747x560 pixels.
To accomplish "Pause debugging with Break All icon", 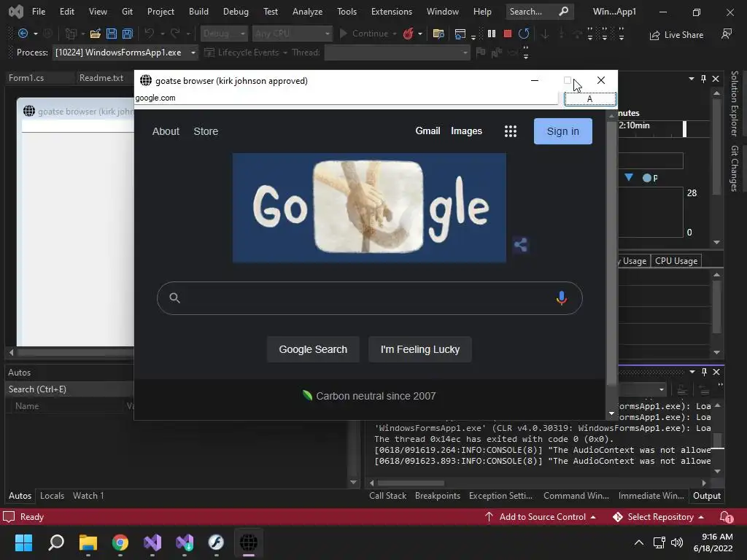I will click(492, 34).
